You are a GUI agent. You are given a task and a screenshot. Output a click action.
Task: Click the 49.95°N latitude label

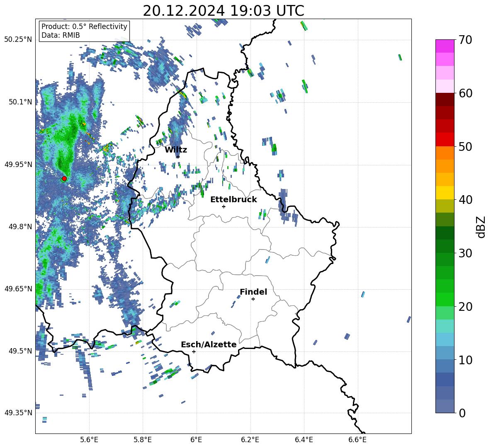point(18,164)
